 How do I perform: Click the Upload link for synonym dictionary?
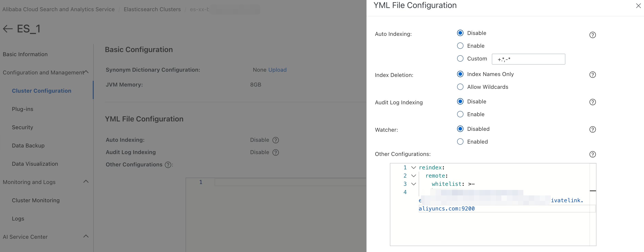point(277,70)
